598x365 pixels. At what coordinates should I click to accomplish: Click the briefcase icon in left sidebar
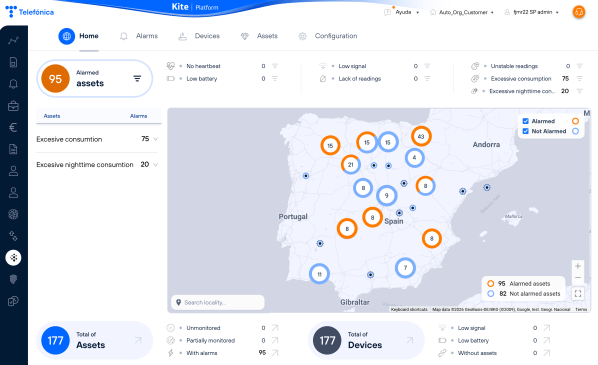[x=13, y=106]
